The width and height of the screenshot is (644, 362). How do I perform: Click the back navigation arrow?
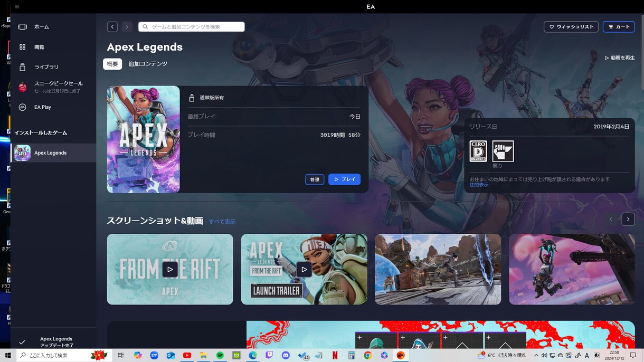(x=112, y=26)
